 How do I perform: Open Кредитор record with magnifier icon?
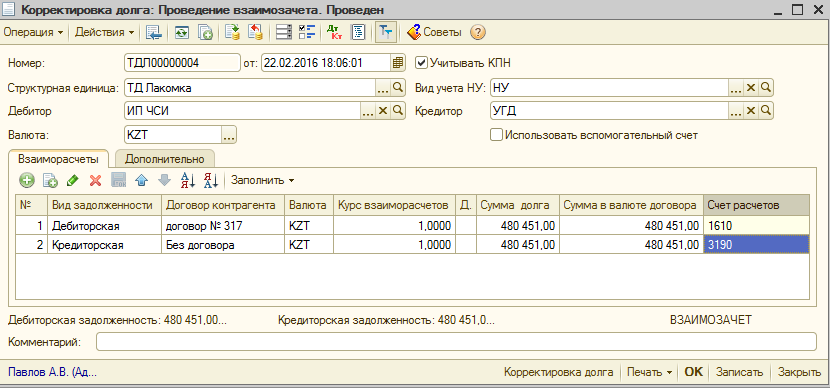765,111
